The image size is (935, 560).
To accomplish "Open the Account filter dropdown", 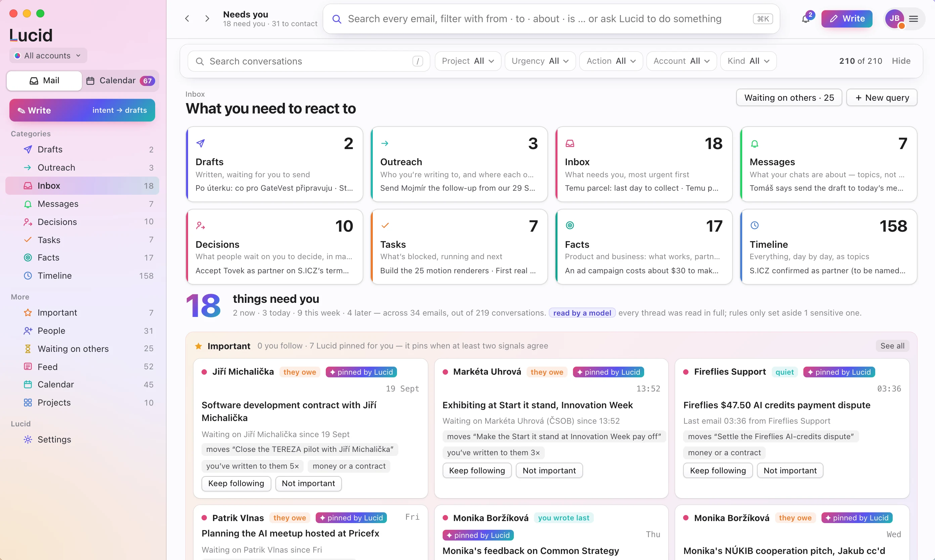I will coord(681,61).
